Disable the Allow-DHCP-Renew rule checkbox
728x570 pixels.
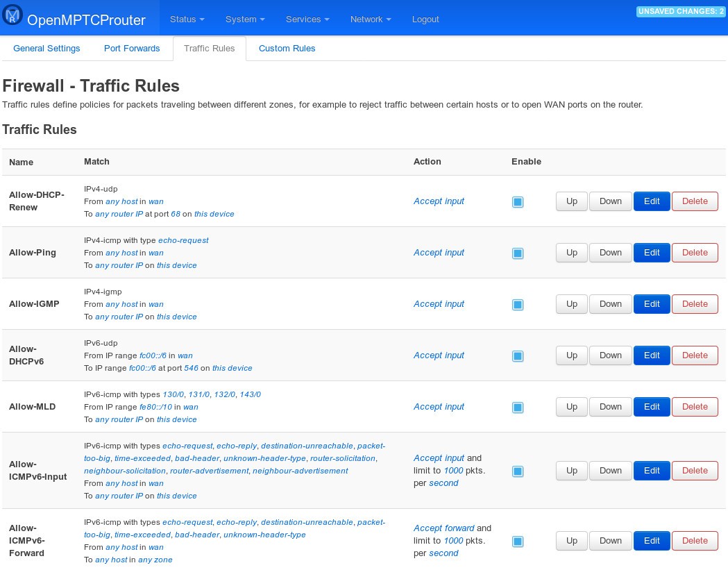518,202
